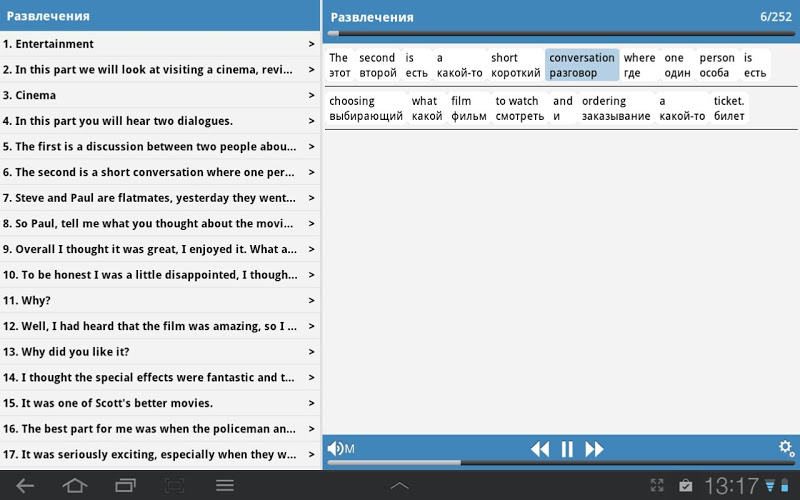Image resolution: width=800 pixels, height=500 pixels.
Task: Open chevron for row 9 Overall I thought
Action: [311, 249]
